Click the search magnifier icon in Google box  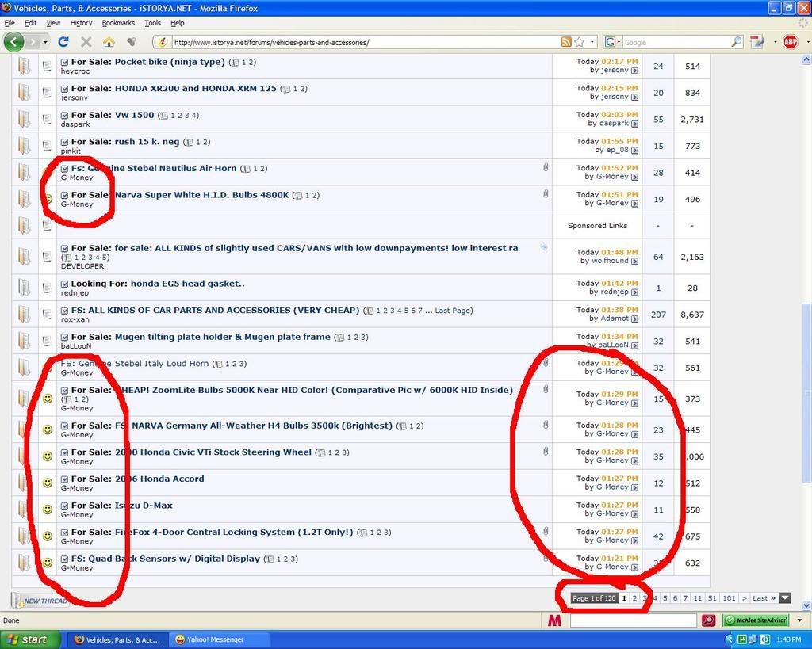click(x=737, y=42)
